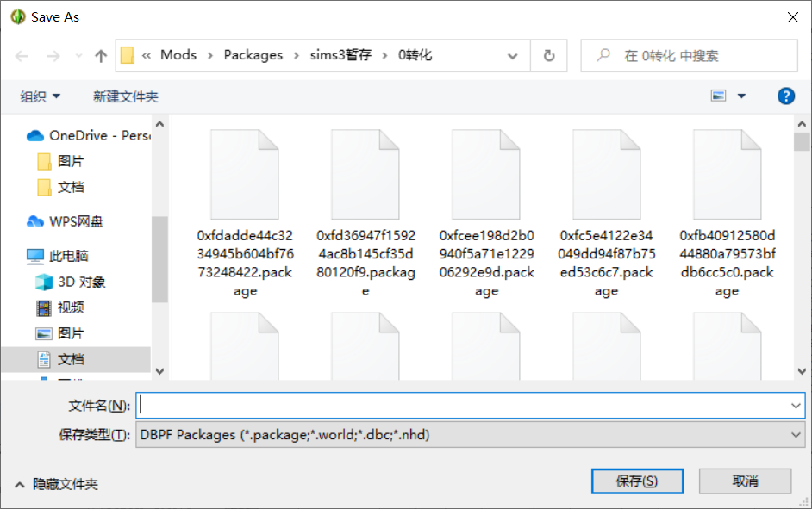Select file 0xfcee198d2b0...06292e9d.package
The height and width of the screenshot is (509, 812).
point(486,213)
